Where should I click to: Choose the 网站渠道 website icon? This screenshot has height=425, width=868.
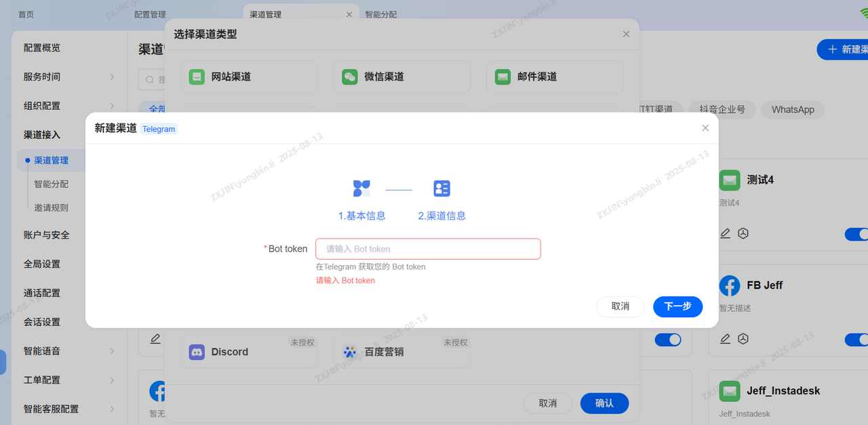pos(197,77)
